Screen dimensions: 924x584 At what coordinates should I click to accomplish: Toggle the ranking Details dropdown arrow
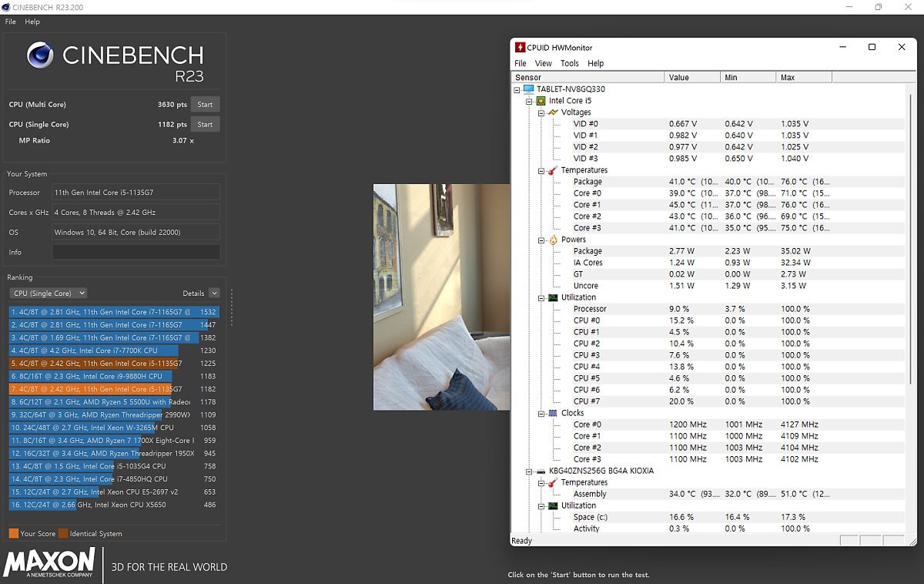pyautogui.click(x=214, y=293)
